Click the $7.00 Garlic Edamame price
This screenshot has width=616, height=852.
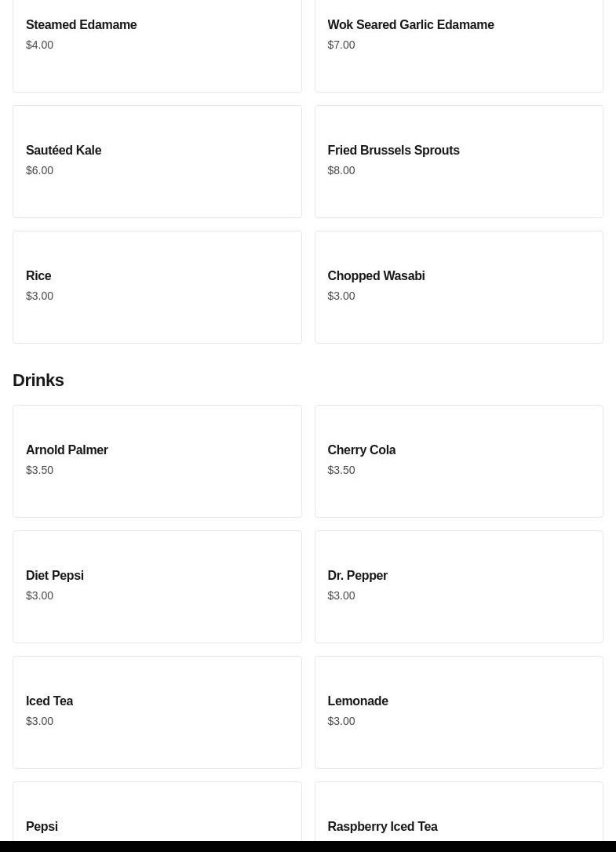tap(341, 46)
